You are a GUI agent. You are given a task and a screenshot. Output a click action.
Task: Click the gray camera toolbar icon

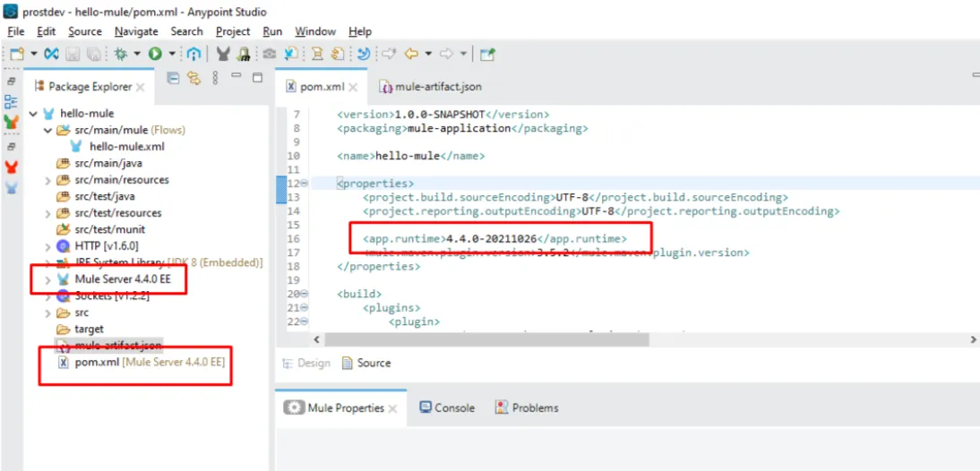(270, 55)
